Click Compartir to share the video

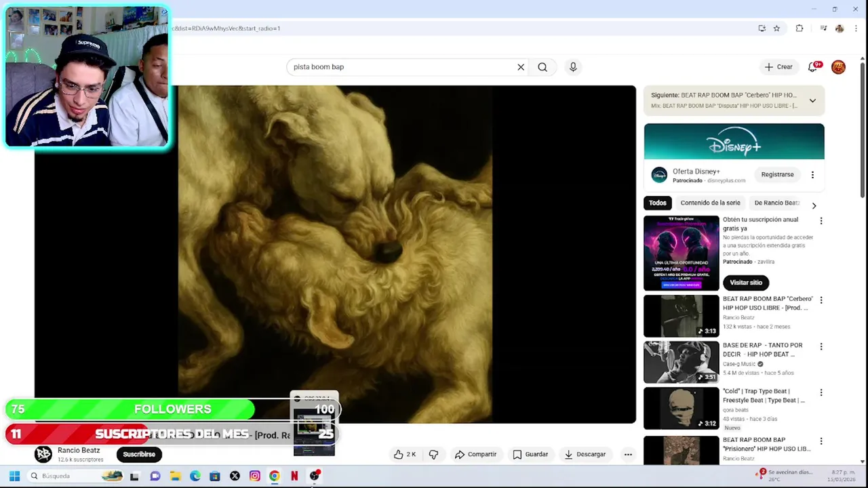475,454
